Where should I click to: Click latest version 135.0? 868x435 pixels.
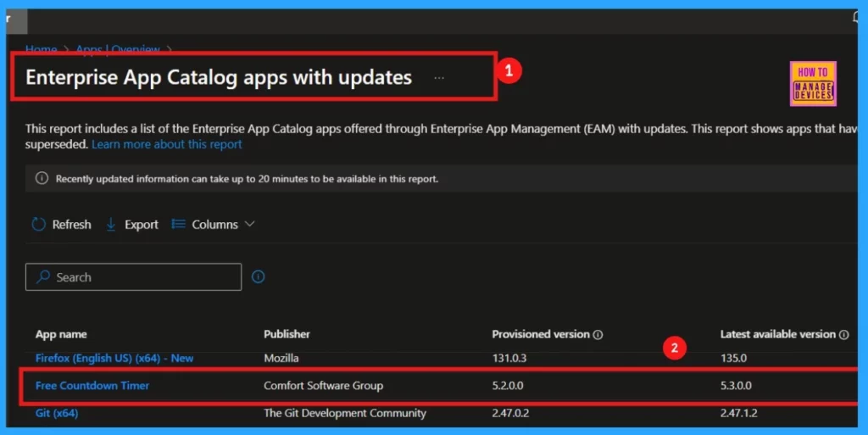733,358
